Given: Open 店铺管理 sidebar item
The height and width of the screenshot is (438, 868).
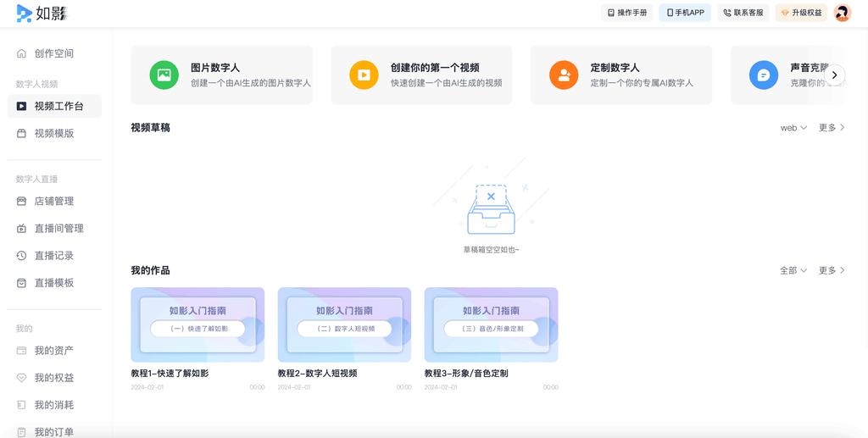Looking at the screenshot, I should point(54,202).
